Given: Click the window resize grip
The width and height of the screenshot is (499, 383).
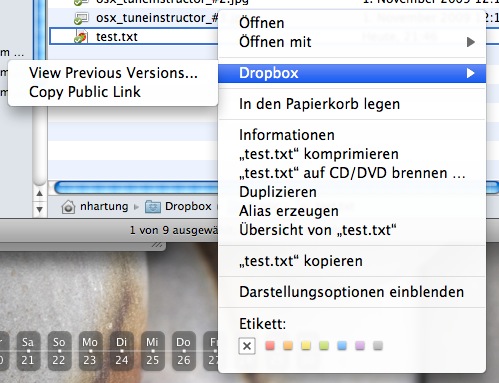Looking at the screenshot, I should tap(157, 245).
